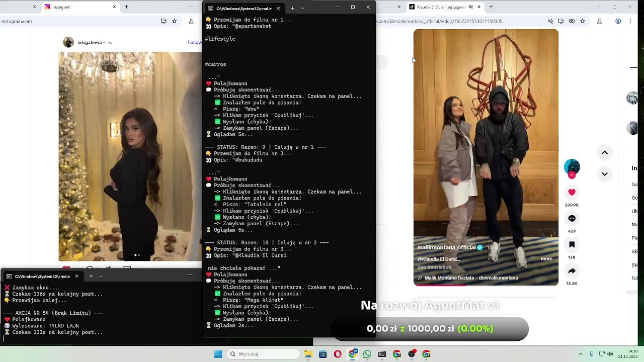Bookmark star in TikTok Chrome address bar
This screenshot has height=362, width=644.
tap(583, 21)
